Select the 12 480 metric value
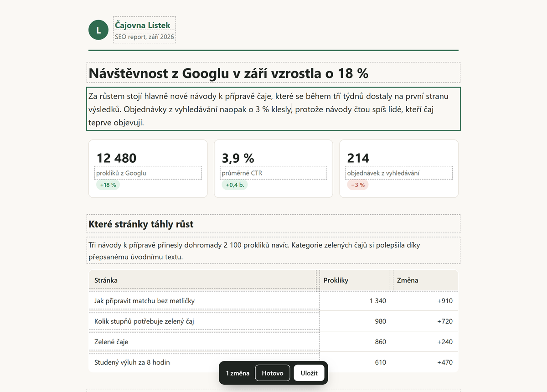Screen dimensions: 547x392 coord(117,158)
